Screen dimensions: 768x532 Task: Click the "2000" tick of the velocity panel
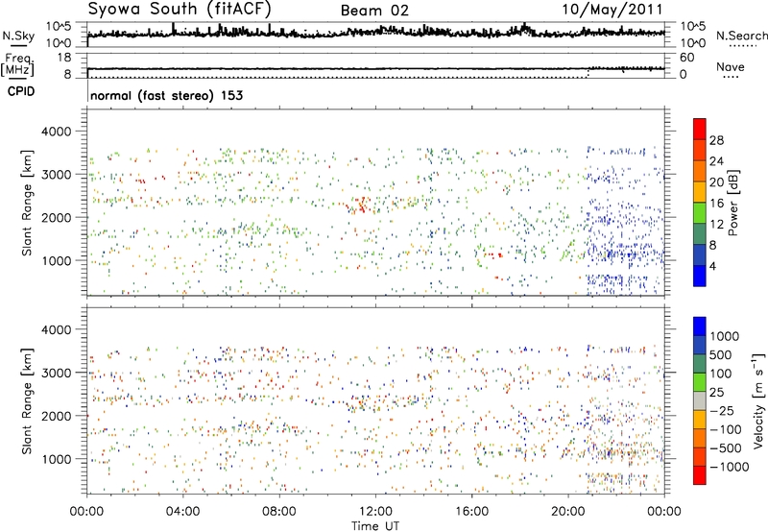pyautogui.click(x=56, y=416)
